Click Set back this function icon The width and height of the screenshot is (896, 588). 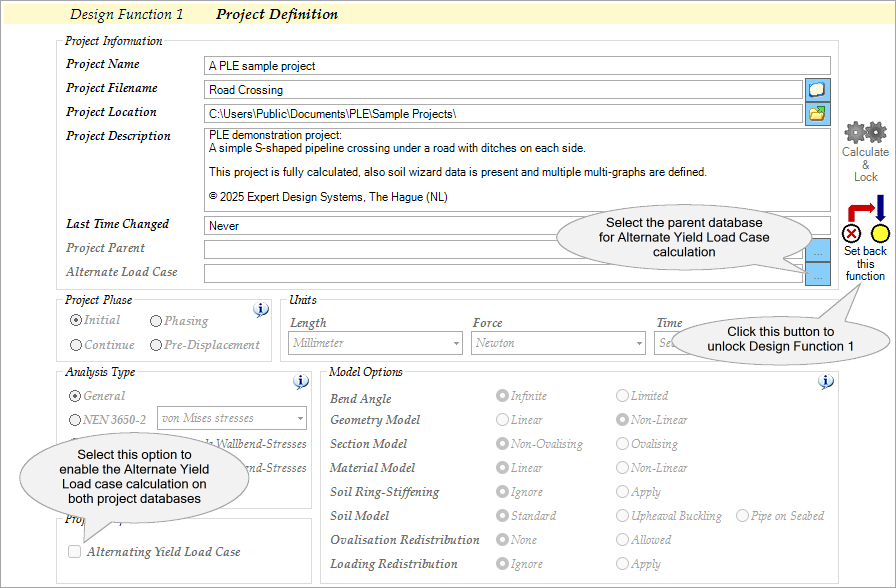[x=864, y=222]
